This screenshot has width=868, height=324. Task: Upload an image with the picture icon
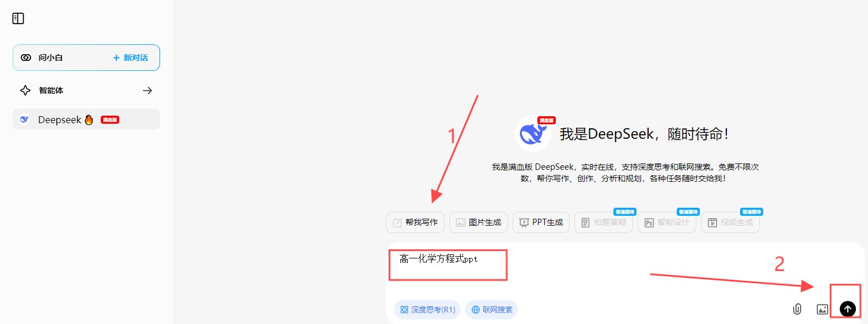tap(822, 309)
